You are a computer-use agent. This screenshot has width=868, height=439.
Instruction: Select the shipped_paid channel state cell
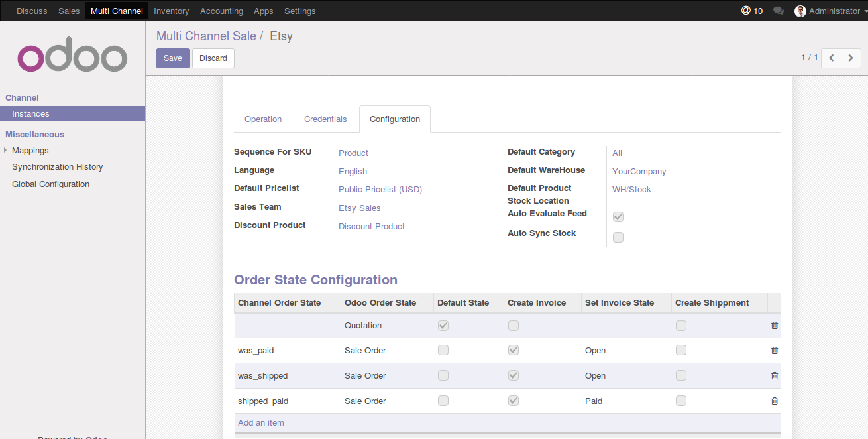288,401
